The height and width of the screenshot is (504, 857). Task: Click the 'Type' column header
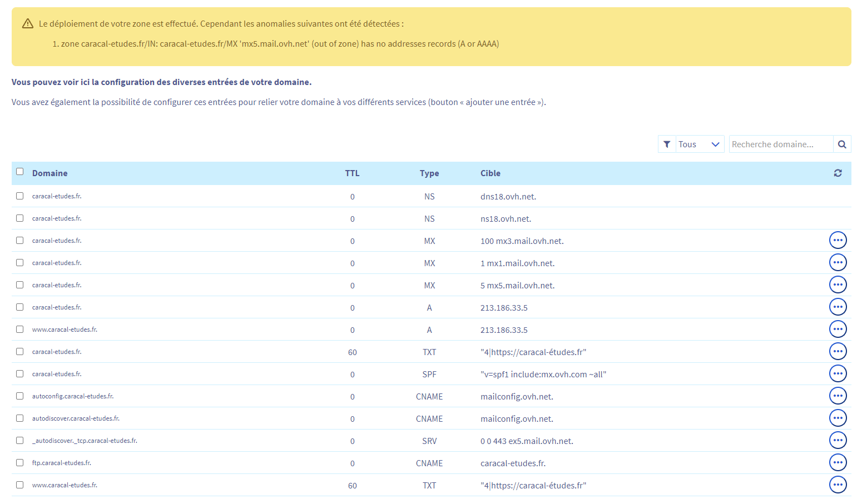(x=429, y=173)
